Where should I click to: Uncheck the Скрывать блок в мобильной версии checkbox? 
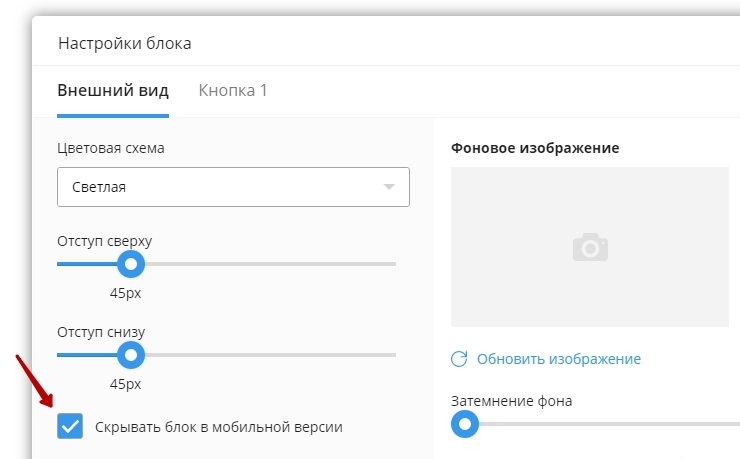click(x=70, y=427)
